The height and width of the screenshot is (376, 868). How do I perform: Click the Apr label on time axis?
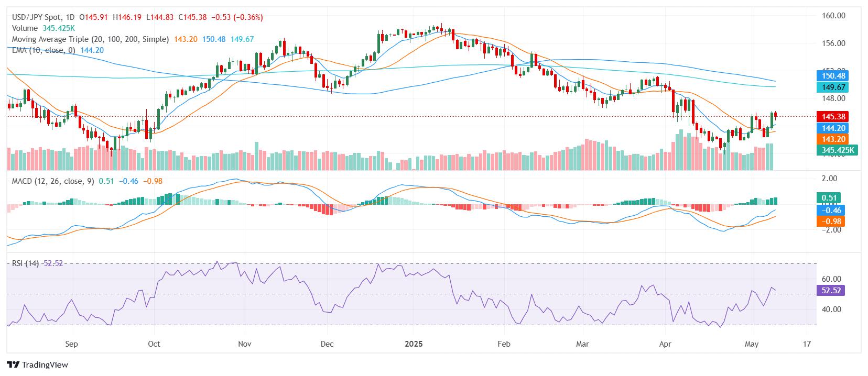[x=665, y=344]
